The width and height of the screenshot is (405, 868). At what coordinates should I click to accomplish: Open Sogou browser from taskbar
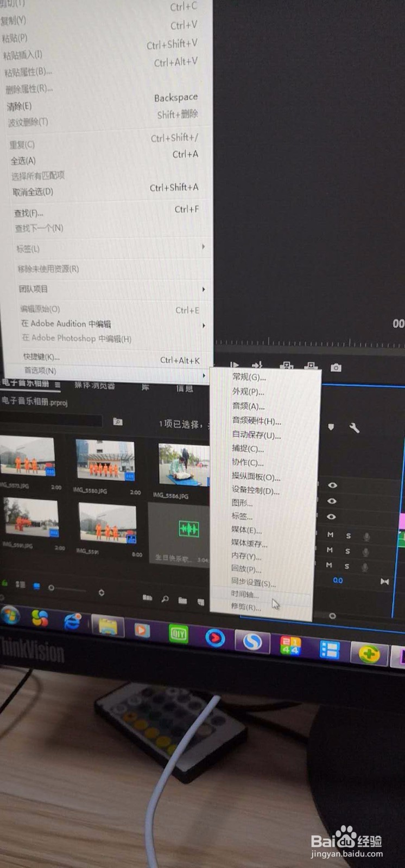tap(252, 642)
